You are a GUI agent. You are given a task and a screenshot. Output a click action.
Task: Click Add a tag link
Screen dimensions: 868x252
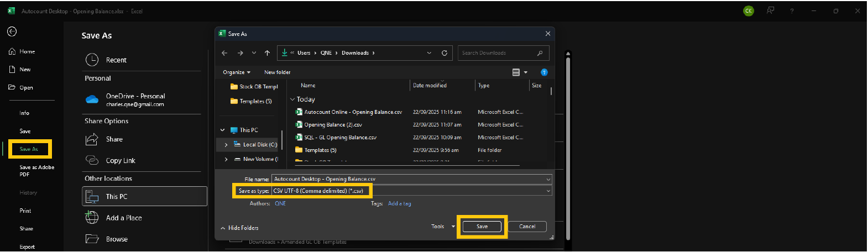[399, 203]
